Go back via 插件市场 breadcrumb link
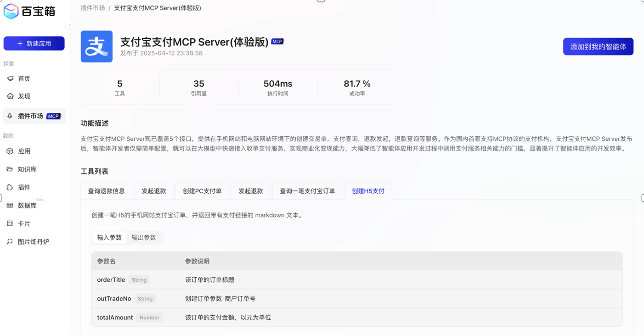Image resolution: width=644 pixels, height=335 pixels. tap(93, 8)
